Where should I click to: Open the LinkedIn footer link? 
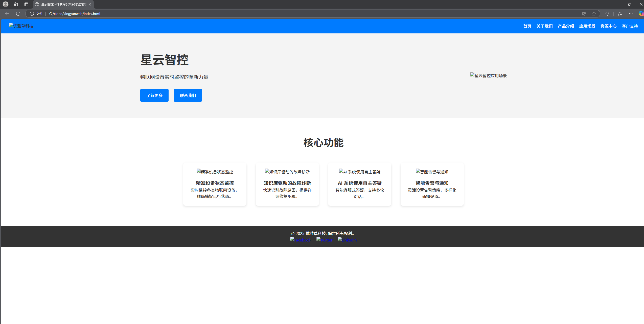[347, 240]
